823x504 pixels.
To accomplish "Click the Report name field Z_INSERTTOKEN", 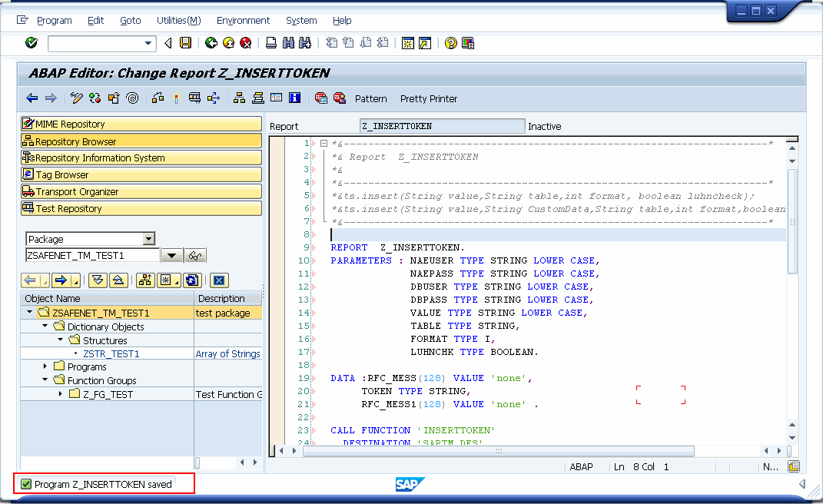I will pyautogui.click(x=442, y=126).
